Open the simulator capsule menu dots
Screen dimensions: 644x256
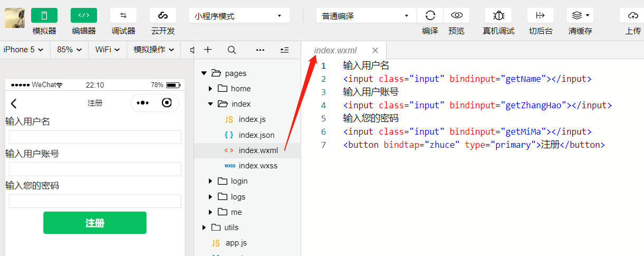[142, 103]
